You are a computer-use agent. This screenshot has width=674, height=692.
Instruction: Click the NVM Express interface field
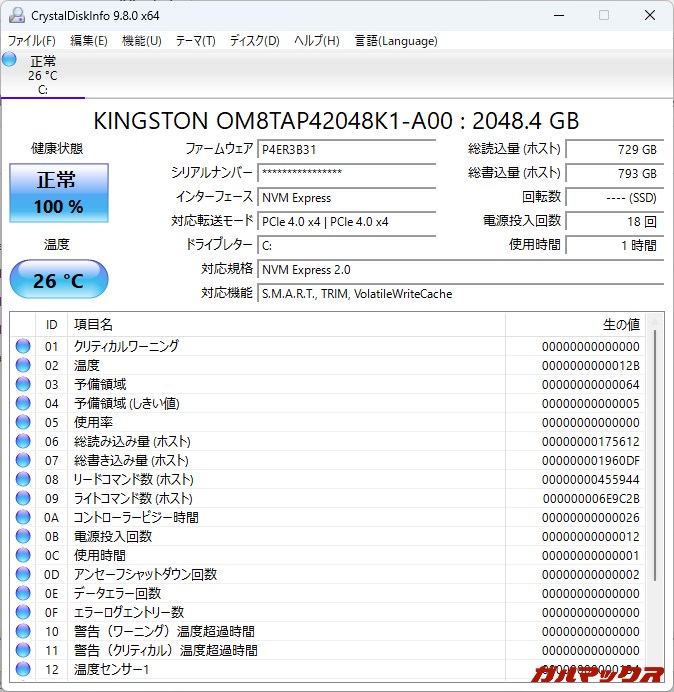(346, 198)
